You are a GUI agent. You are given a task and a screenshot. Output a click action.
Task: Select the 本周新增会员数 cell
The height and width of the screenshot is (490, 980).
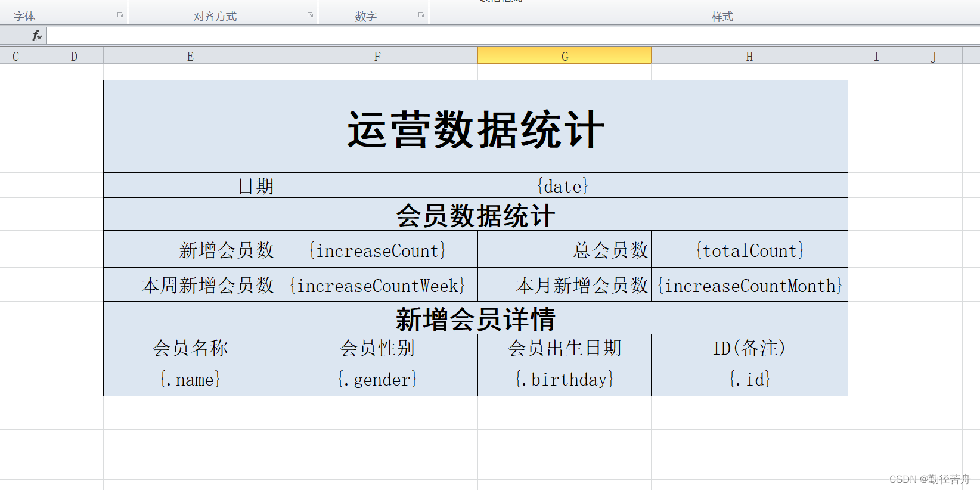(190, 284)
